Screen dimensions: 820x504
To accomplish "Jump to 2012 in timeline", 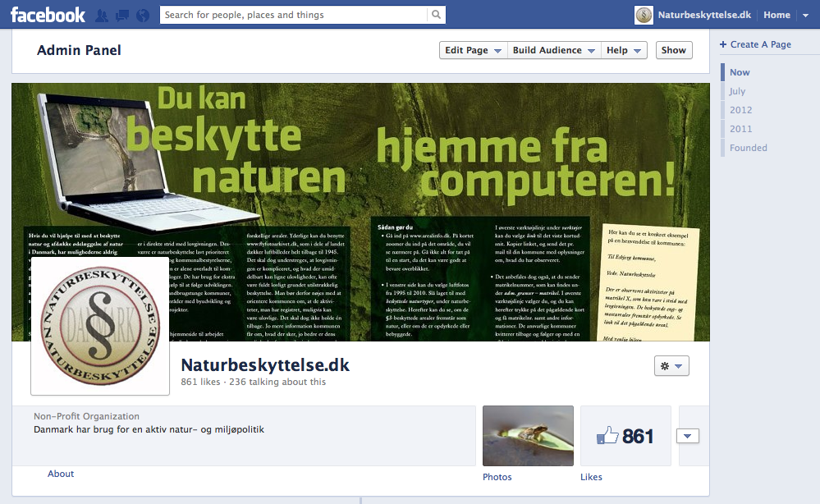I will pos(741,110).
